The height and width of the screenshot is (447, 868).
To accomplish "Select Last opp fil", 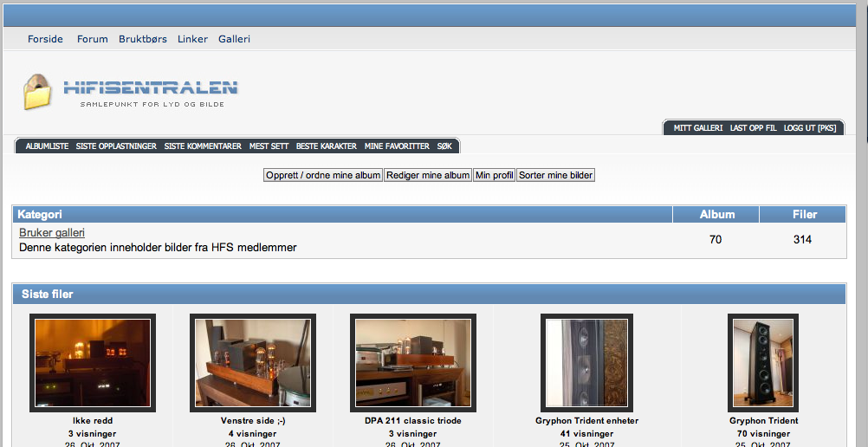I will coord(753,128).
